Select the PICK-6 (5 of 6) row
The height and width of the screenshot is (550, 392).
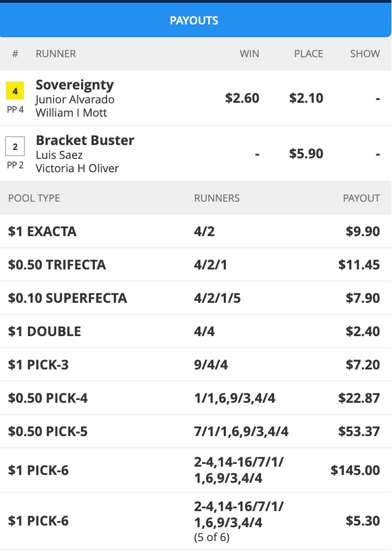196,521
